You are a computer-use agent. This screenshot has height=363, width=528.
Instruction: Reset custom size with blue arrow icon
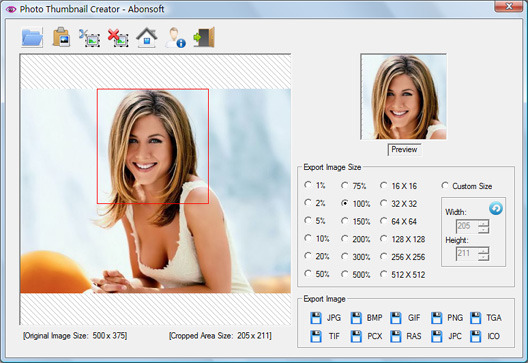point(496,208)
